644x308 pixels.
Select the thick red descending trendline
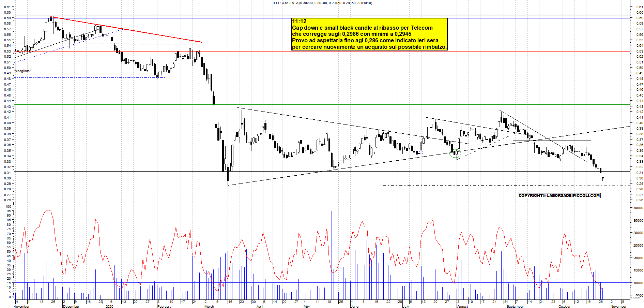(x=126, y=29)
